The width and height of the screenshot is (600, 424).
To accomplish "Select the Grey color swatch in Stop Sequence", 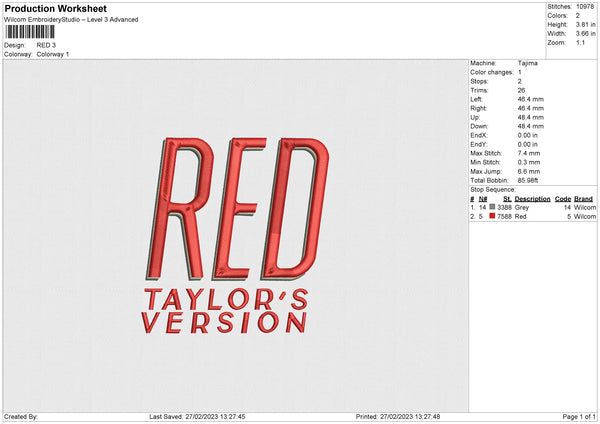I will [x=492, y=207].
